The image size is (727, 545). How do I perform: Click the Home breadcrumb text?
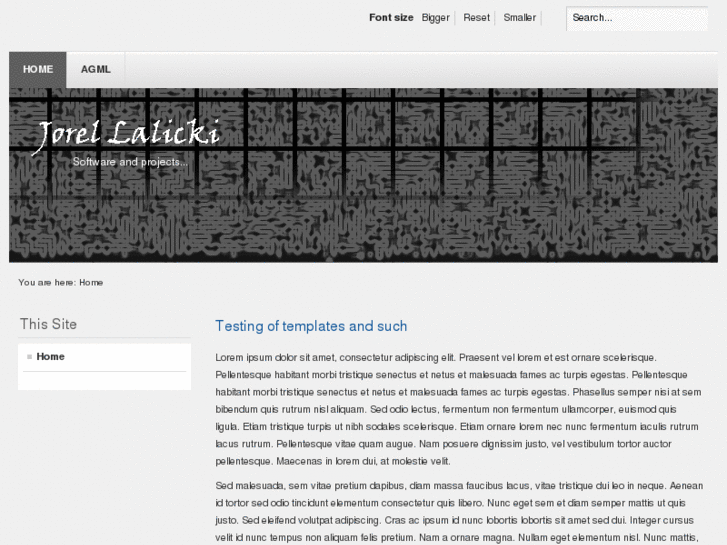pyautogui.click(x=91, y=282)
